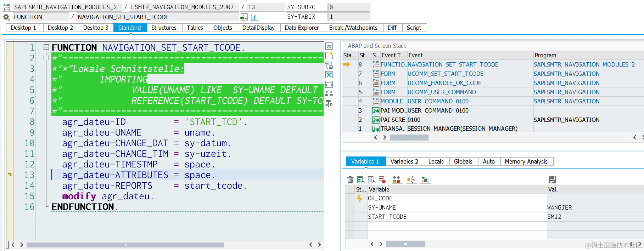Open the Script tab

414,28
